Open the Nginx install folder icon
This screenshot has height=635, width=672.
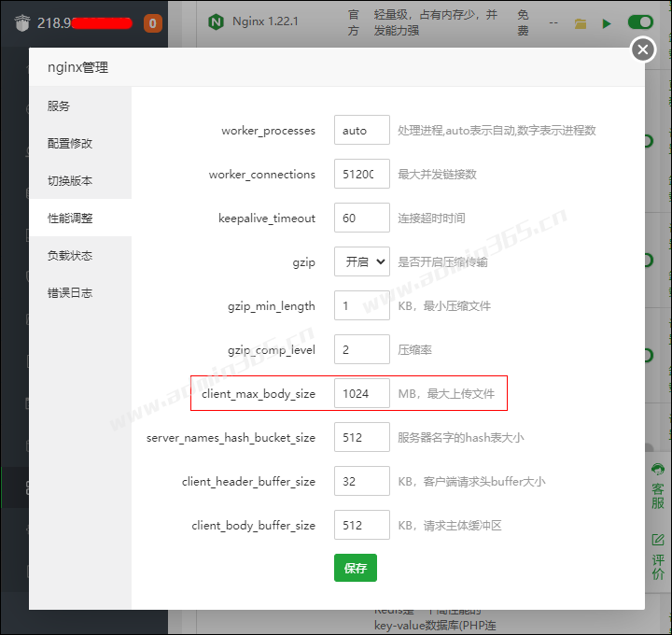(581, 23)
